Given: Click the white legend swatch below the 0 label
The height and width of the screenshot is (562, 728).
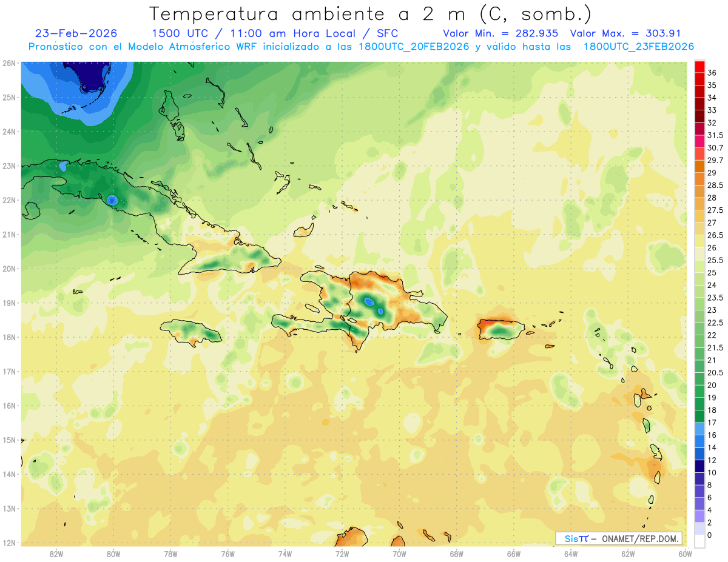Looking at the screenshot, I should click(x=699, y=542).
